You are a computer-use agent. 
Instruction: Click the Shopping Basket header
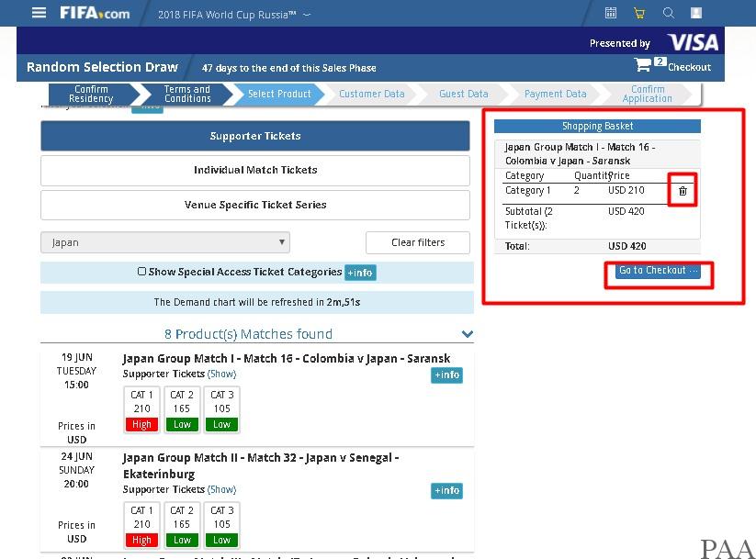[597, 127]
